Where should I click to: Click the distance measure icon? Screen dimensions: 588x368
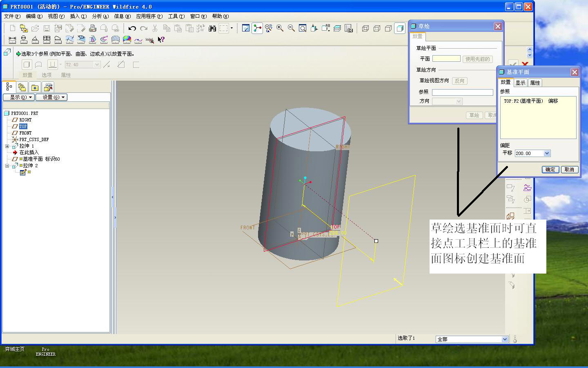tap(12, 40)
